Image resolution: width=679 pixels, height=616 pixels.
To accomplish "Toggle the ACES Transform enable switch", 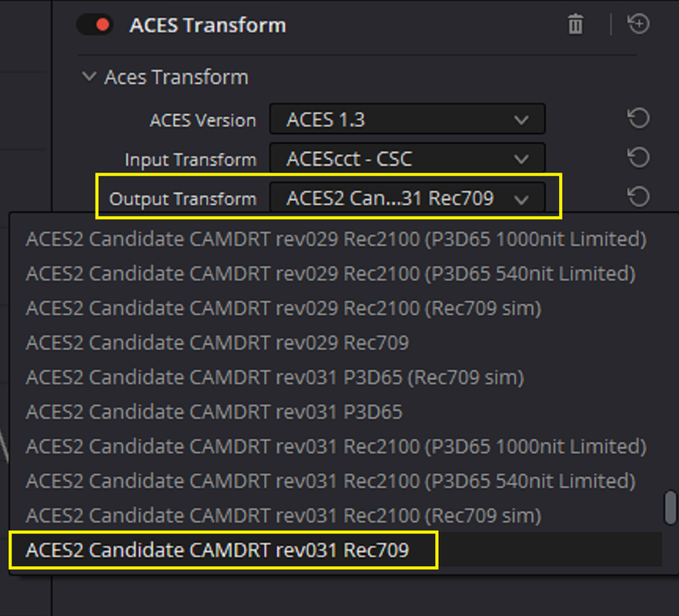I will [x=95, y=25].
